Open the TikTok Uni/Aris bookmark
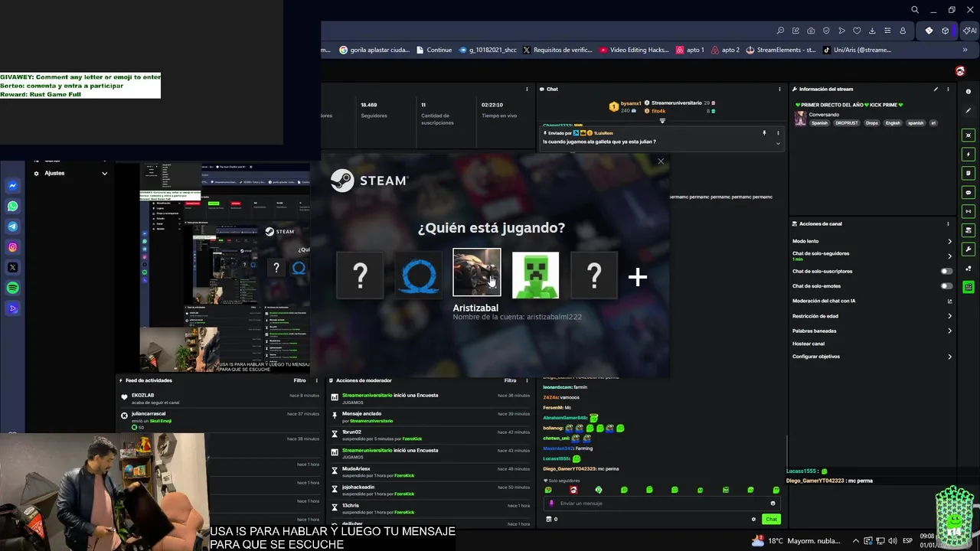Screen dimensions: 980x551 (x=857, y=50)
